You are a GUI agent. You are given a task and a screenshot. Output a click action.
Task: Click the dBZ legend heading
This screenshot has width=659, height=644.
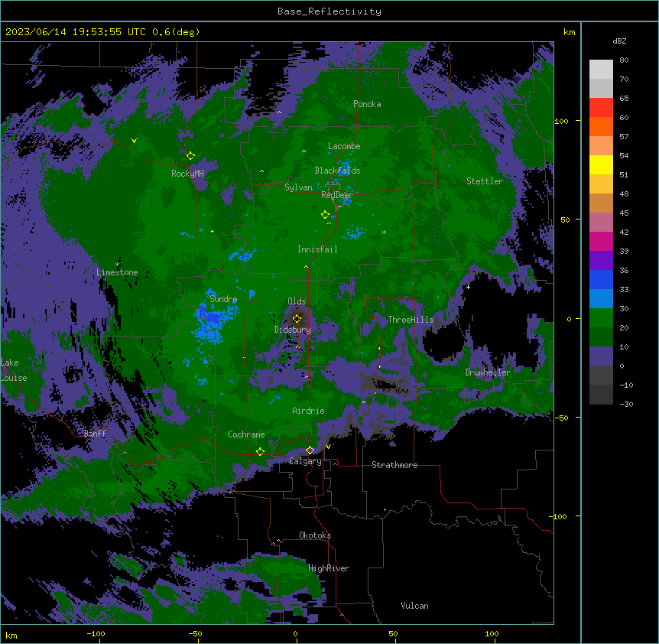pyautogui.click(x=619, y=41)
